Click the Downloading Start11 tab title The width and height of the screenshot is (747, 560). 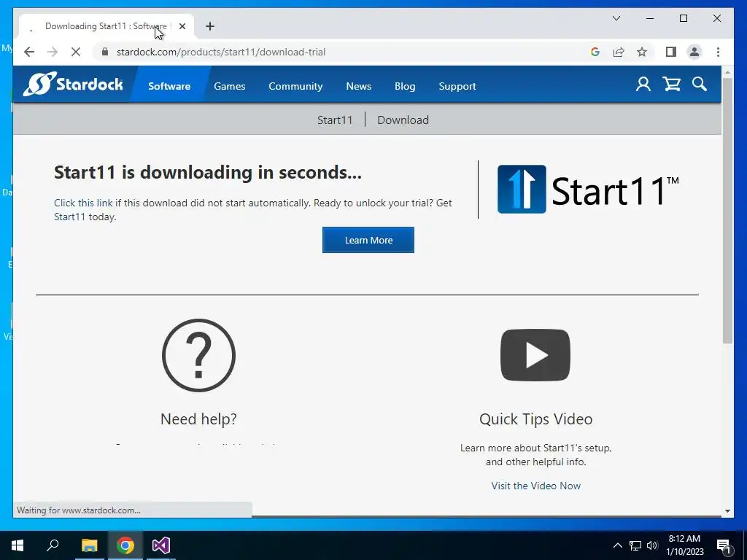106,26
